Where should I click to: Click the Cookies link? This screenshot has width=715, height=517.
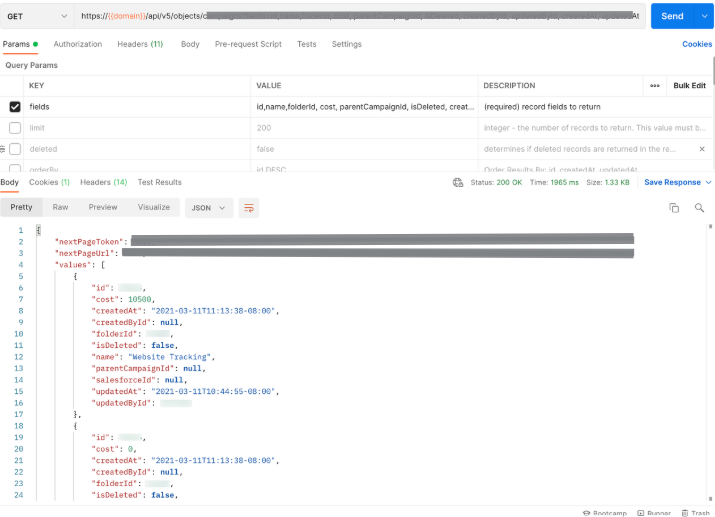[697, 44]
